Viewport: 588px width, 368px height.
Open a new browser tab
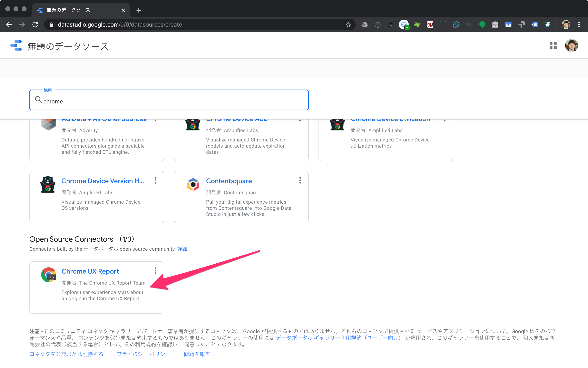click(x=139, y=10)
